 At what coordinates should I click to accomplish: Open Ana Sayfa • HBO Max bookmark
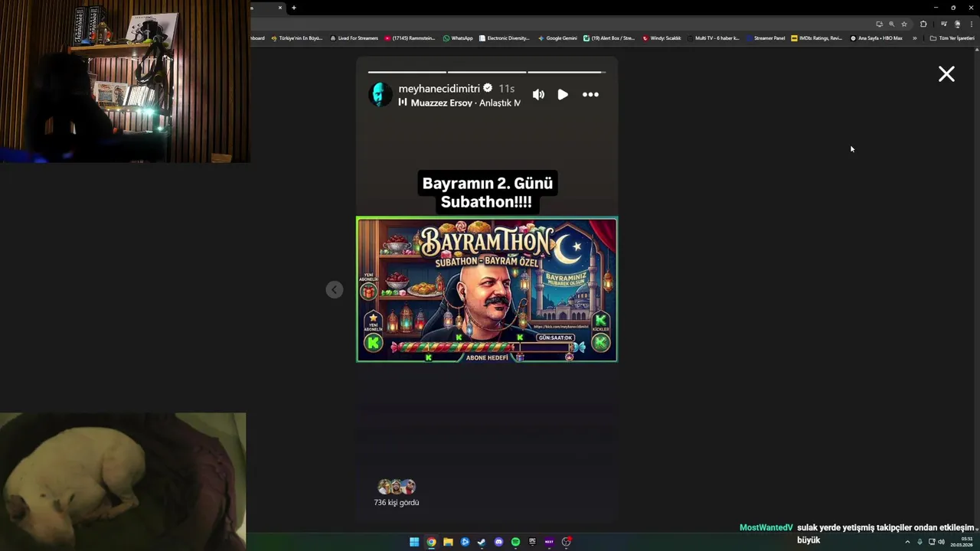[877, 37]
